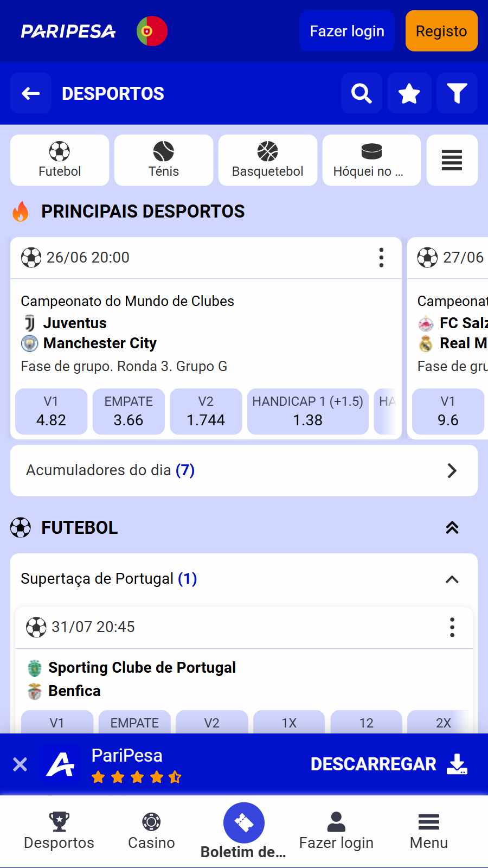
Task: Pick the V1 odds 4.82 for Juventus
Action: click(x=51, y=412)
